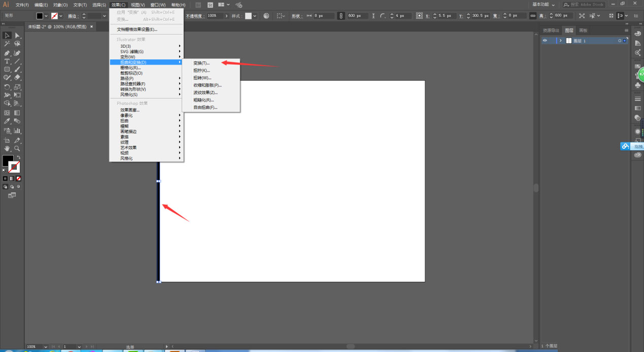Select the Line Segment tool
The height and width of the screenshot is (352, 644).
[x=17, y=61]
